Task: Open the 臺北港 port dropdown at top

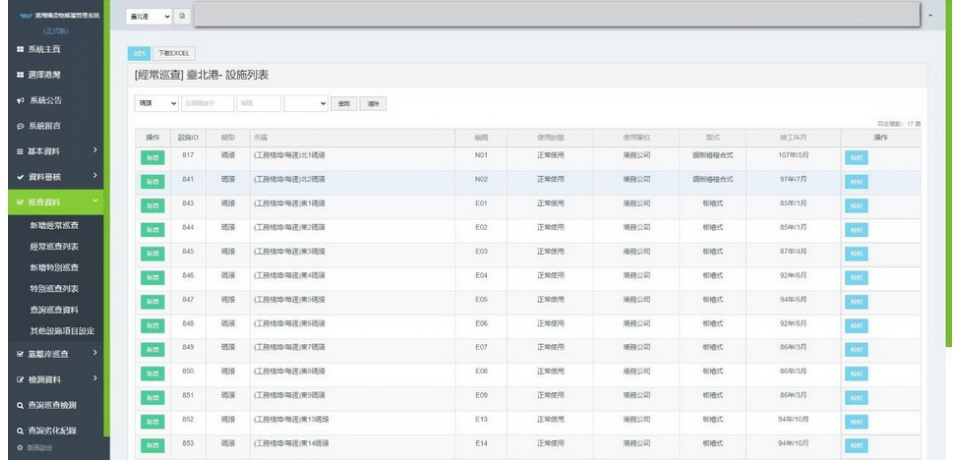Action: coord(150,17)
